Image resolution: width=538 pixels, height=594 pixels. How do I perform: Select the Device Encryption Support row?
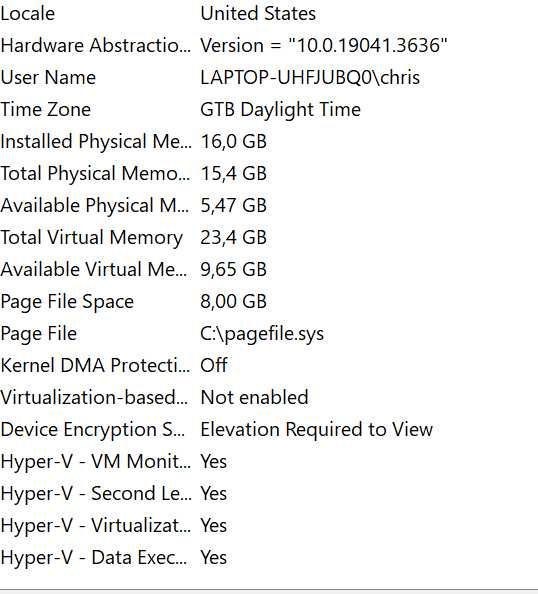269,430
